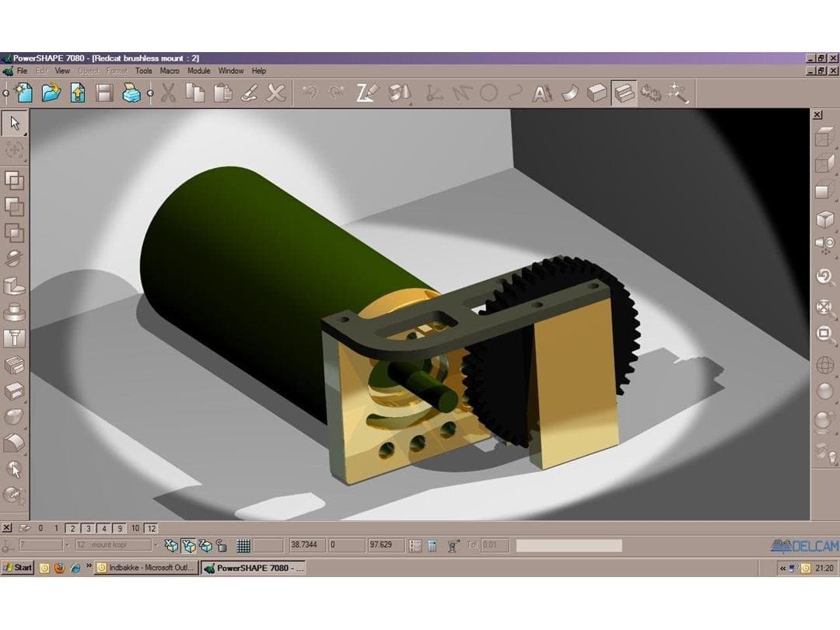
Task: Click the Firefox quick launch icon
Action: [59, 568]
